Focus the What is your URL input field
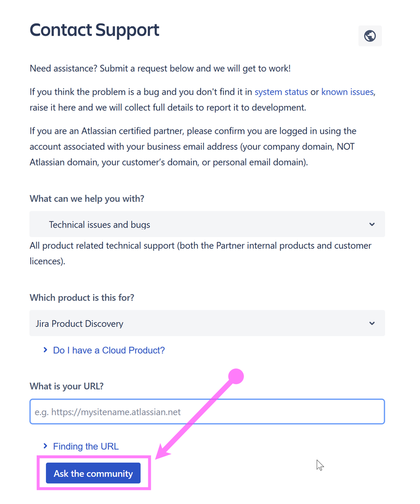 207,412
